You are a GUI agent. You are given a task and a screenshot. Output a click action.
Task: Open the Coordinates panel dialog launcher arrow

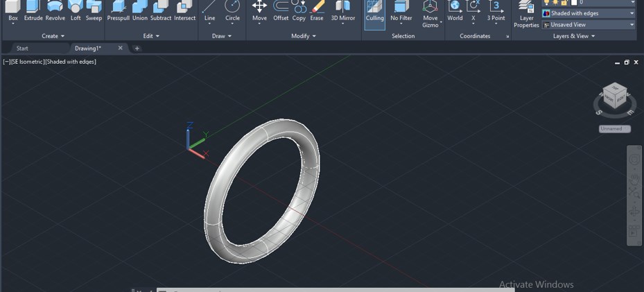[507, 37]
